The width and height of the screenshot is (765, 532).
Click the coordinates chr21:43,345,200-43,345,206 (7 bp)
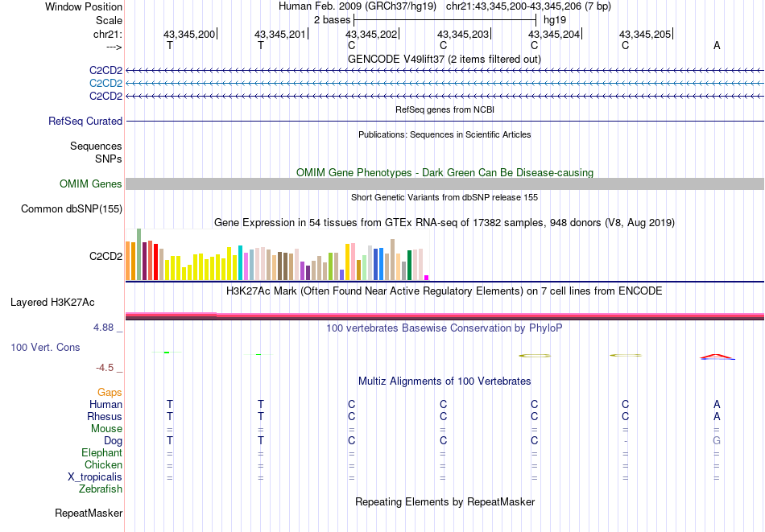pyautogui.click(x=528, y=6)
